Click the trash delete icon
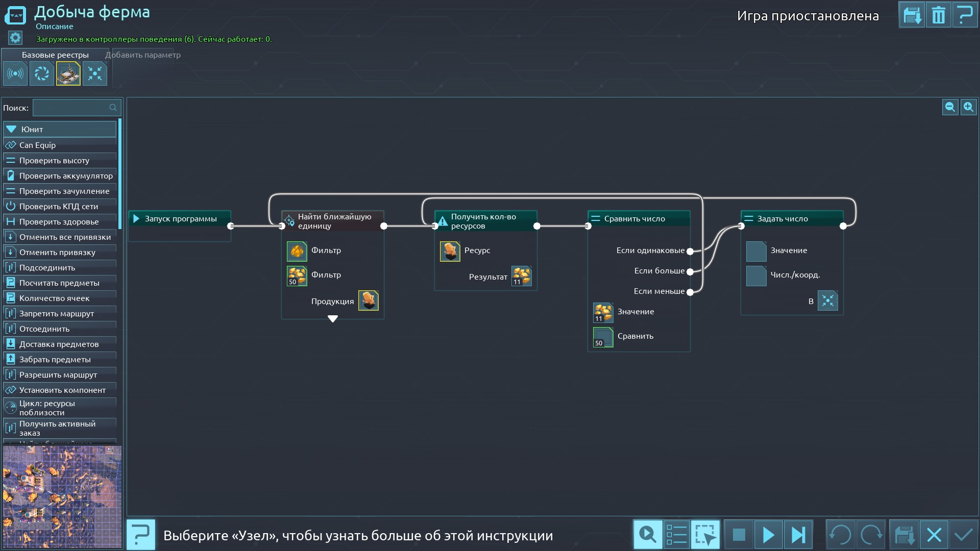The width and height of the screenshot is (980, 551). click(938, 15)
